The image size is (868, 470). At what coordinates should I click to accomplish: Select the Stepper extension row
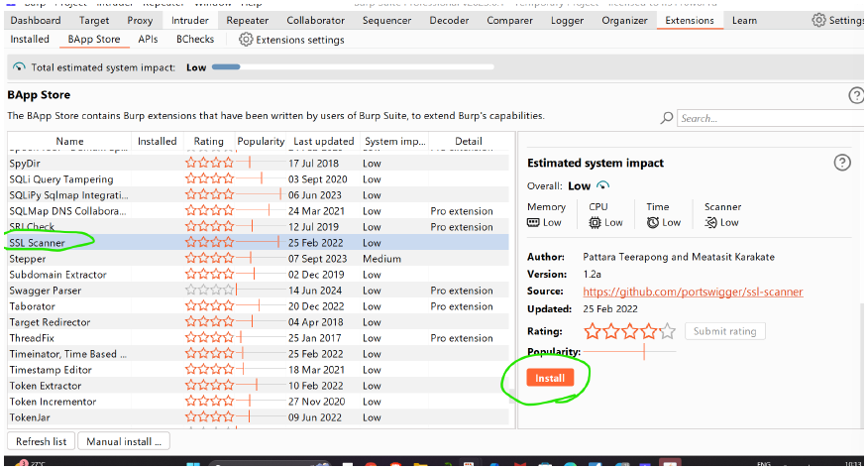point(258,258)
